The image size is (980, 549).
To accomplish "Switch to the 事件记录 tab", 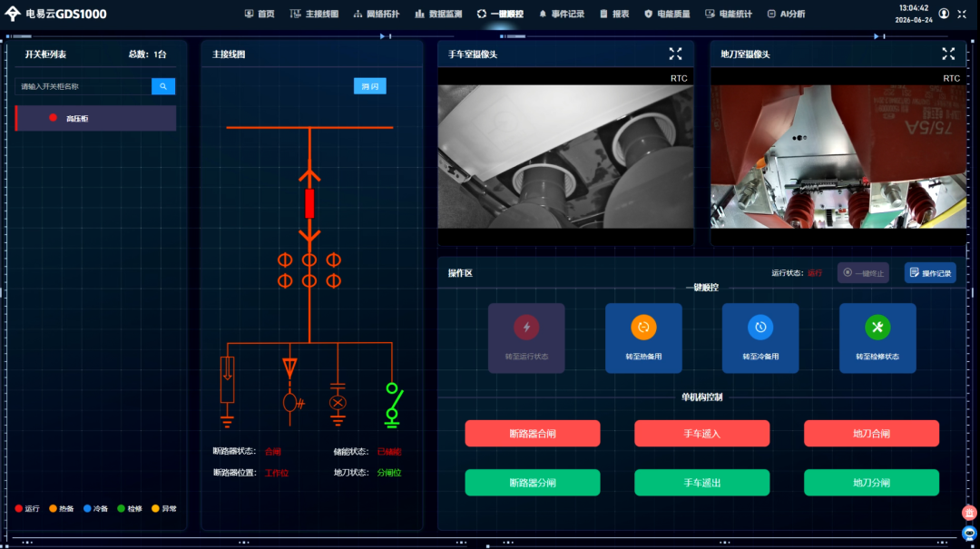I will (562, 14).
